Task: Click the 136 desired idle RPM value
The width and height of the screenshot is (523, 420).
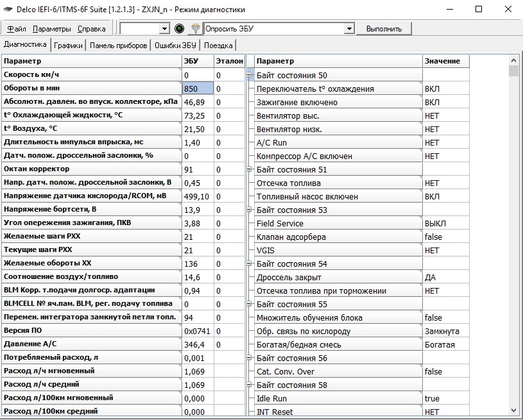Action: point(198,264)
